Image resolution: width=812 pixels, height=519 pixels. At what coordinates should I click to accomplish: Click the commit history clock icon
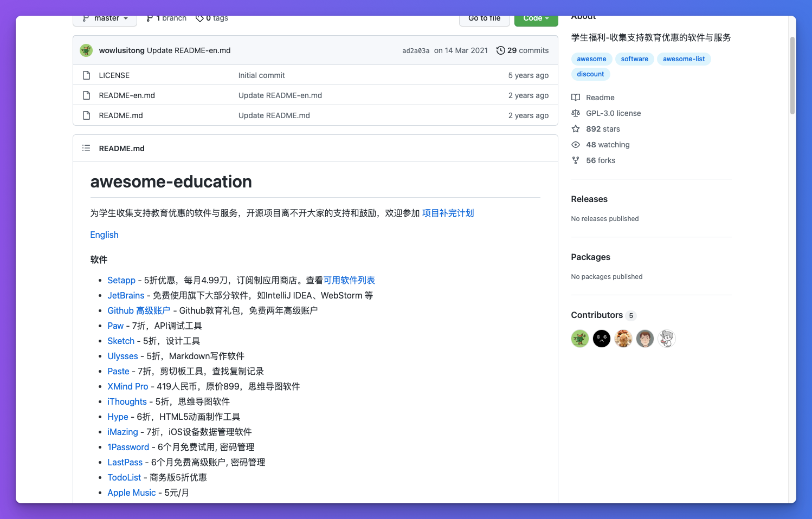(x=501, y=50)
